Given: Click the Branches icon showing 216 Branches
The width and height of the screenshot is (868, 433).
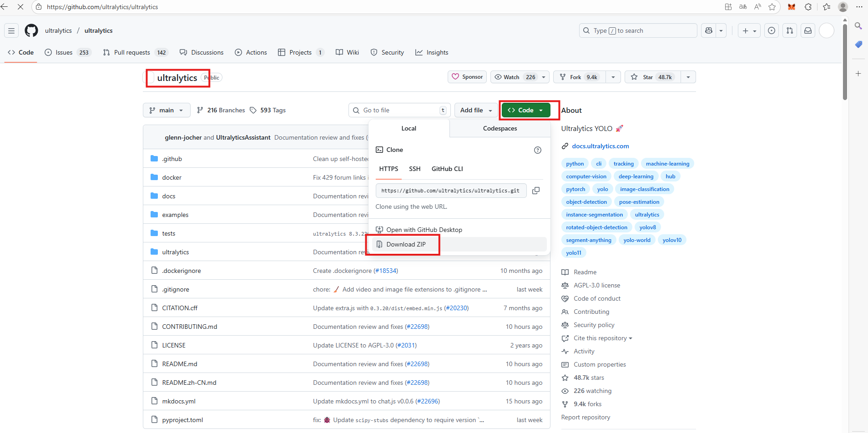Looking at the screenshot, I should point(200,110).
